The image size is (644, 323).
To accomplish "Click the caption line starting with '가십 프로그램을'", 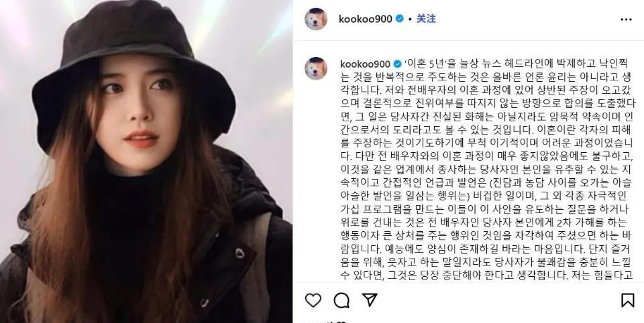I will tap(484, 210).
